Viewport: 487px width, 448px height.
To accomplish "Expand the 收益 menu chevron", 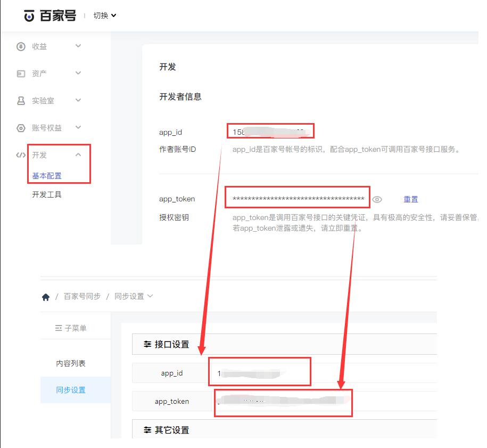I will (x=78, y=46).
